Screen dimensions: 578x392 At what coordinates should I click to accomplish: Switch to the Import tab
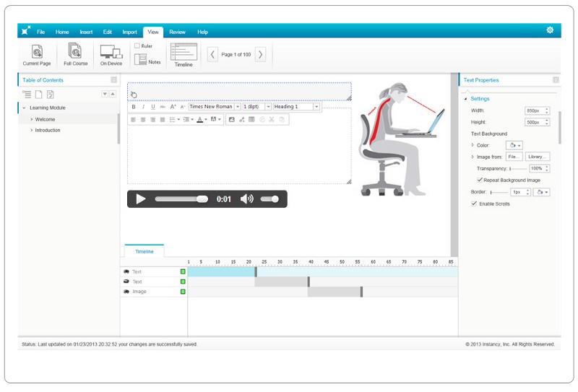click(x=130, y=32)
